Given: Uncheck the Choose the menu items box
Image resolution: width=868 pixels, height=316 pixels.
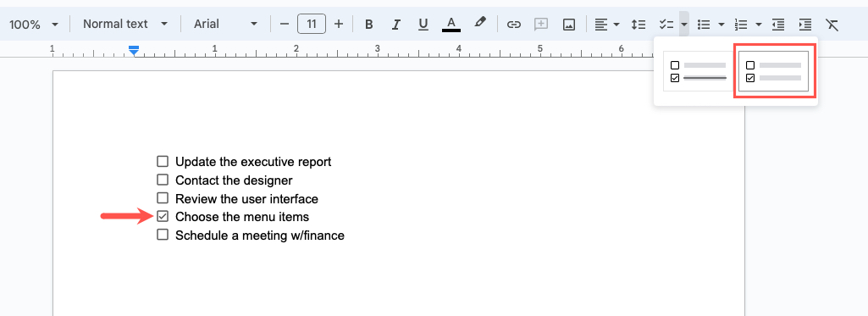Looking at the screenshot, I should [x=163, y=216].
